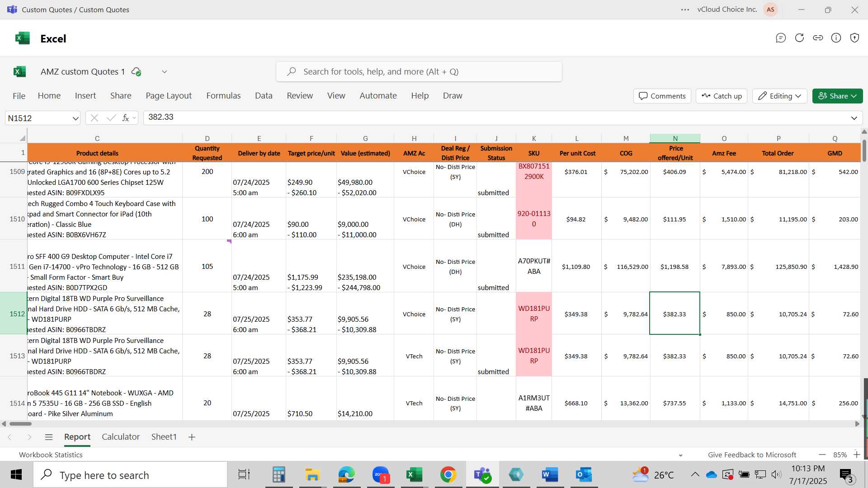Open the Share button dropdown
868x488 pixels.
tap(837, 96)
